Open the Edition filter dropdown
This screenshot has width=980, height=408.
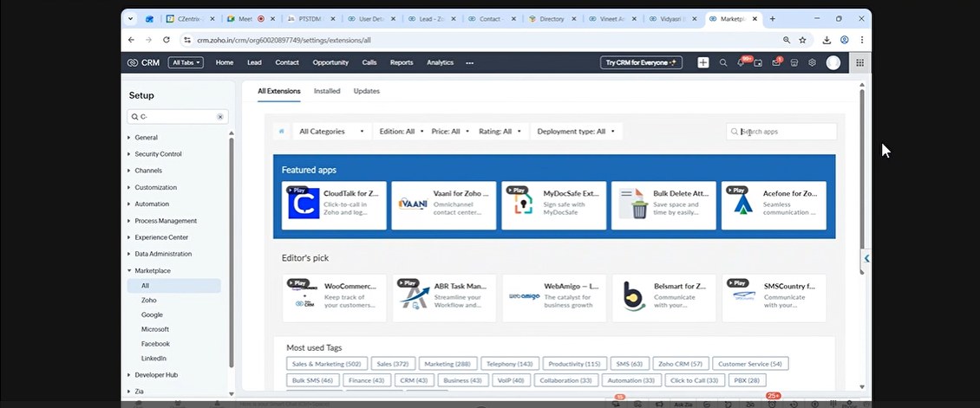402,132
